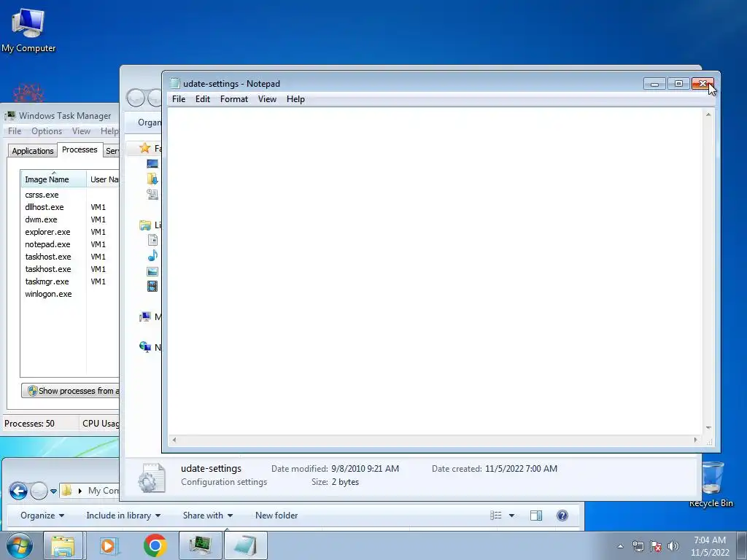Click the Show desktop strip on the taskbar
Viewport: 747px width, 560px height.
[742, 545]
